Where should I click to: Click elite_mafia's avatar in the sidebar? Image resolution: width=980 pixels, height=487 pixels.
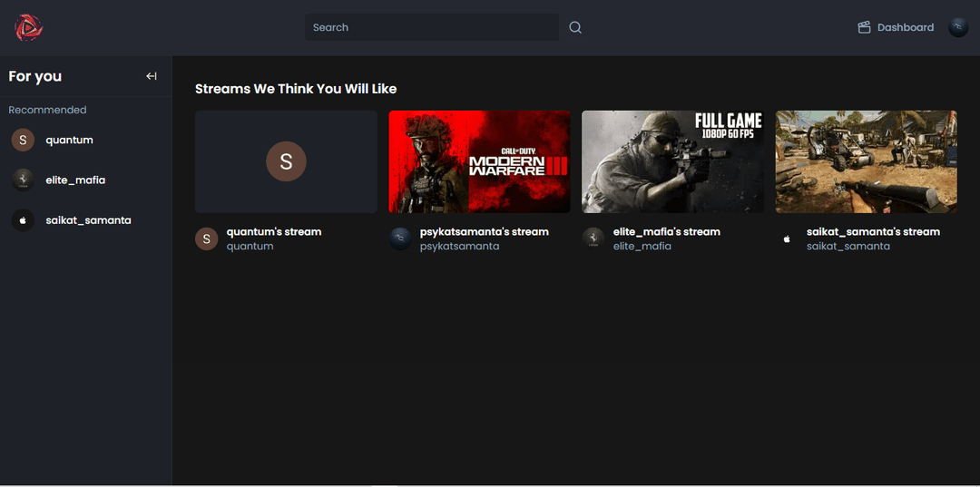pos(23,180)
